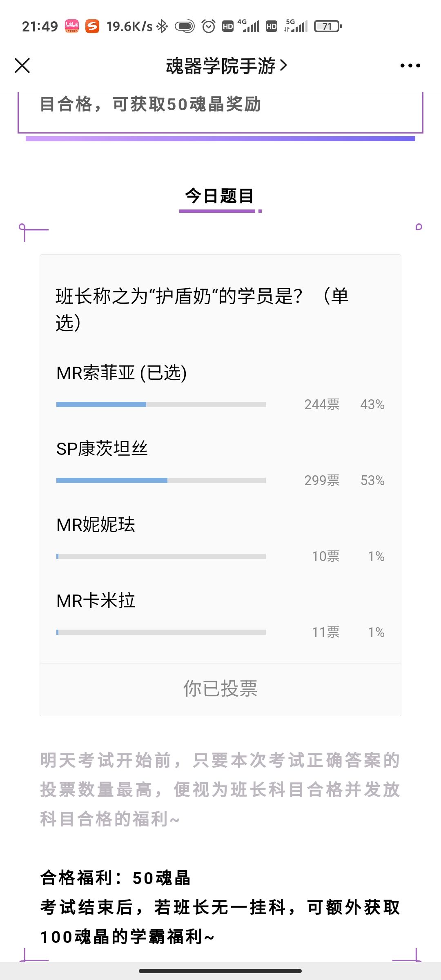441x980 pixels.
Task: Click the SP康茨坦丝 vote progress bar
Action: (161, 481)
